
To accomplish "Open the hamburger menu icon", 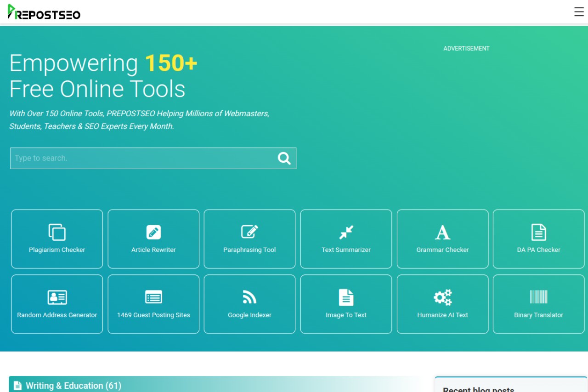I will click(x=579, y=12).
